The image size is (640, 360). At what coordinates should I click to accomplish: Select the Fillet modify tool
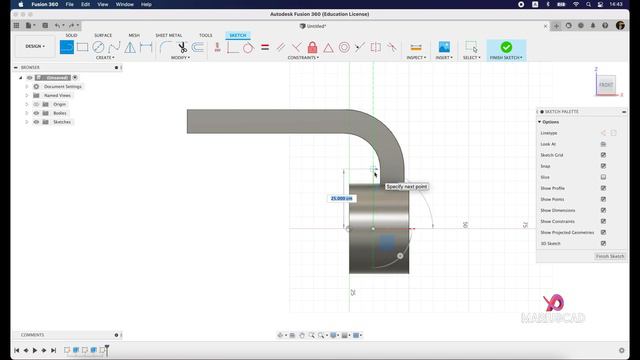[x=165, y=47]
